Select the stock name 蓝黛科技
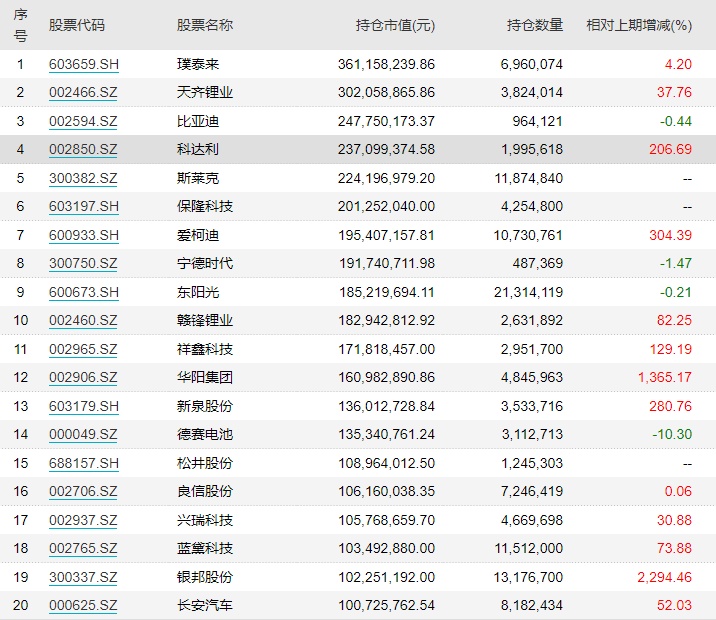The image size is (716, 620). point(205,548)
